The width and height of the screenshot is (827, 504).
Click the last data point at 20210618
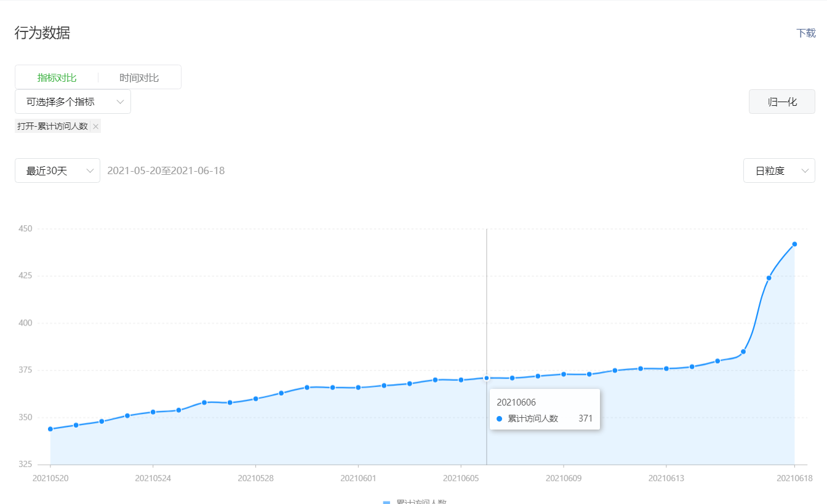tap(794, 244)
